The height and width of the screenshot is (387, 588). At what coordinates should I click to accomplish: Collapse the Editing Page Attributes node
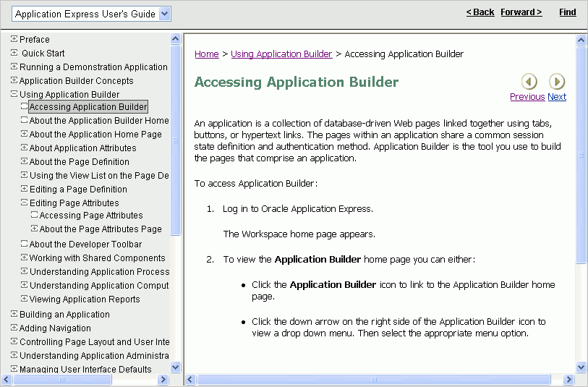point(24,203)
